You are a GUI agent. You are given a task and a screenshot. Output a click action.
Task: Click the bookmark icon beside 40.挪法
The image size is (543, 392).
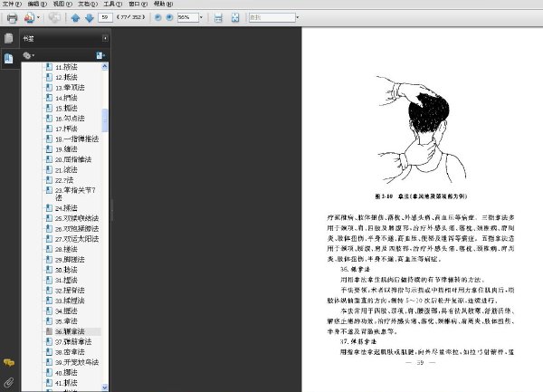coord(50,373)
